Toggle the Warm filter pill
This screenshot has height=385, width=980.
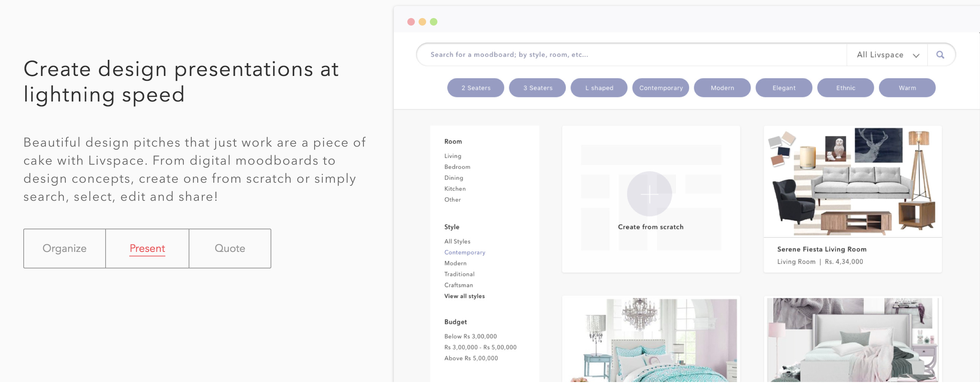click(907, 88)
